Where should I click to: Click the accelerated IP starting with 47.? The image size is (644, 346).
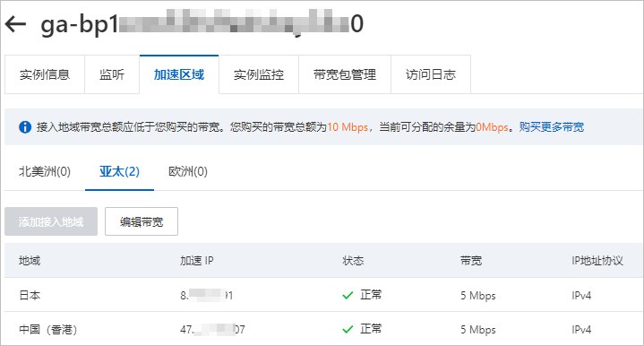pyautogui.click(x=212, y=330)
